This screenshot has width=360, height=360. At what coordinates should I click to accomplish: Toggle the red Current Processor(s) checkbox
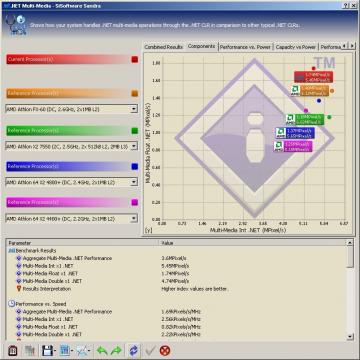[x=135, y=59]
